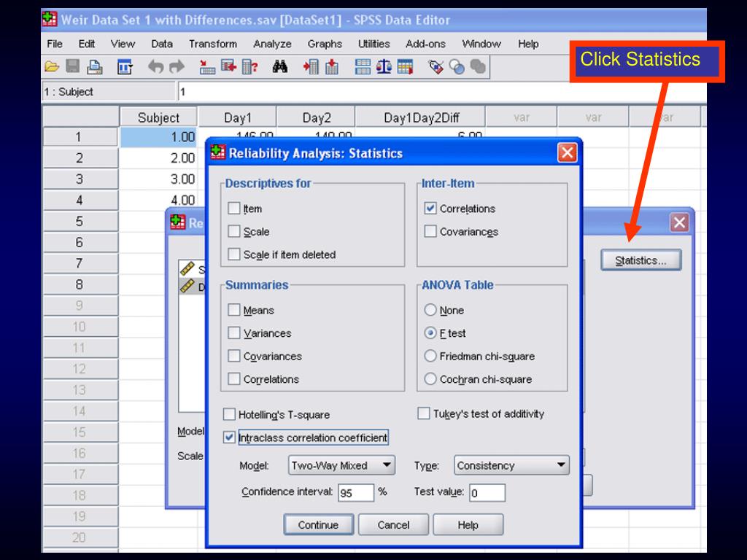This screenshot has width=747, height=560.
Task: Check the Means summaries checkbox
Action: point(234,309)
